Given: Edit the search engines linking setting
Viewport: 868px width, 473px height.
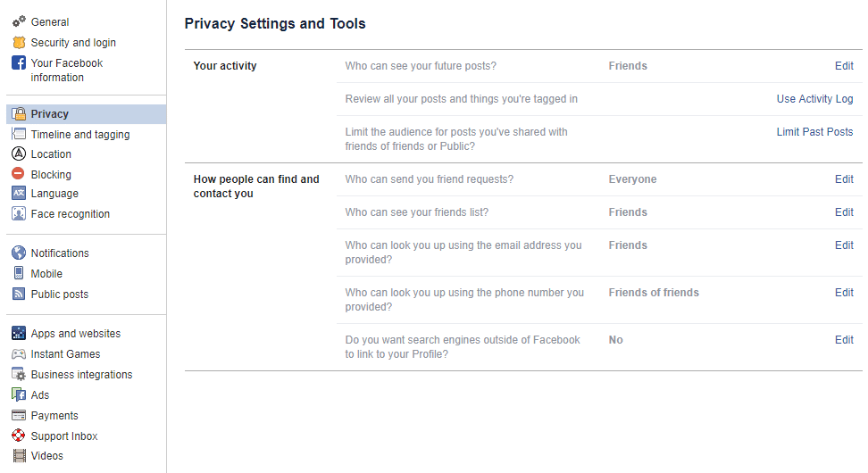Looking at the screenshot, I should point(844,340).
